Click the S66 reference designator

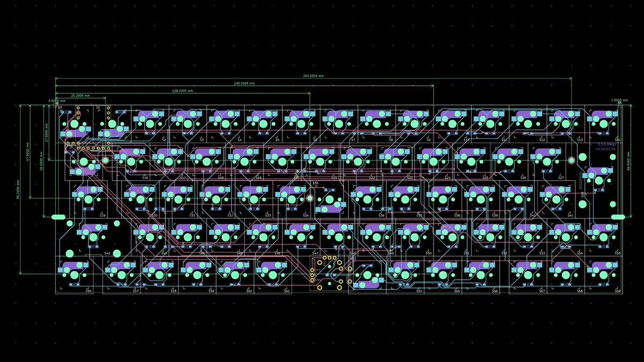point(495,291)
